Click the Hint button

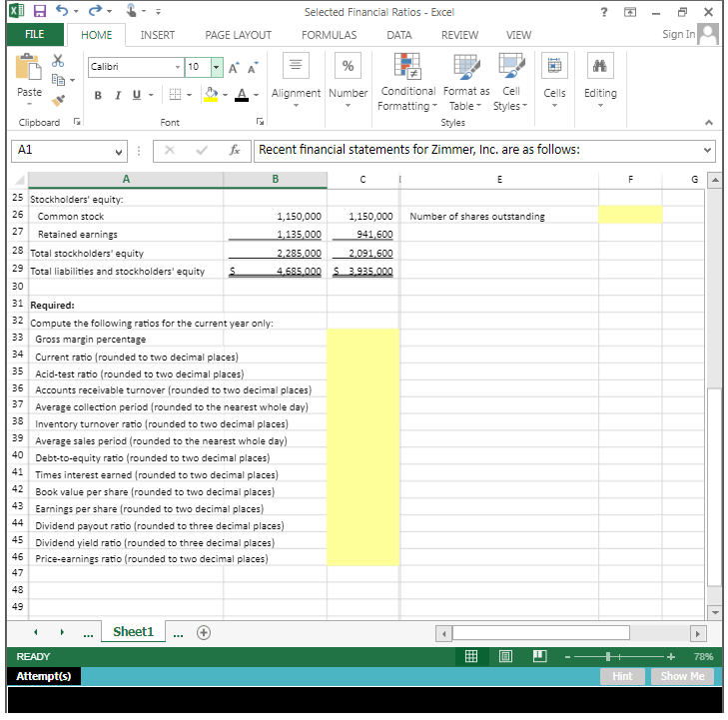click(x=622, y=676)
